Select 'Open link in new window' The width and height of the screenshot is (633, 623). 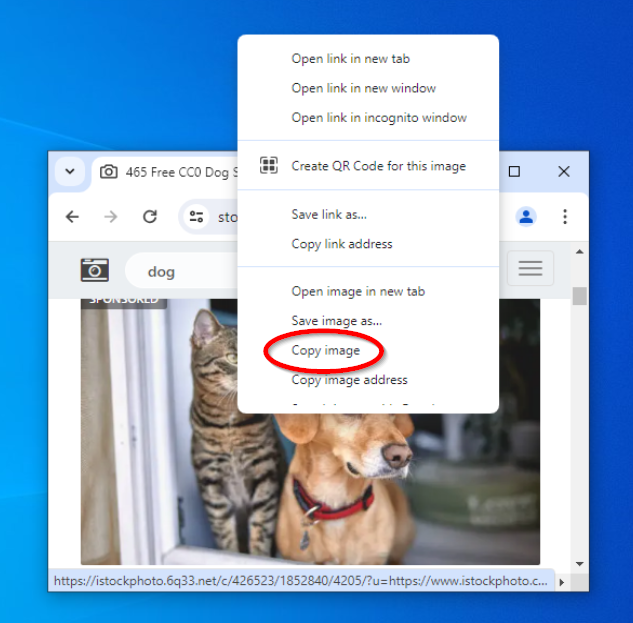(363, 88)
